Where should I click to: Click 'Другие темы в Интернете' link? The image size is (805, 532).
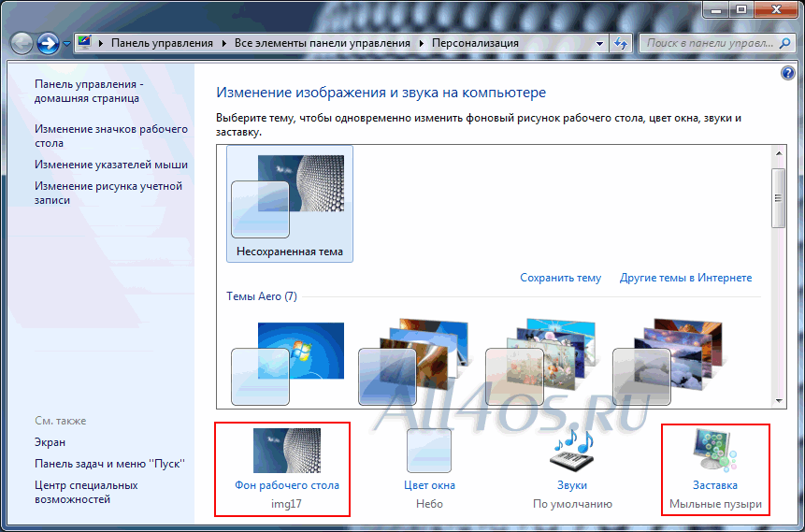(x=685, y=278)
